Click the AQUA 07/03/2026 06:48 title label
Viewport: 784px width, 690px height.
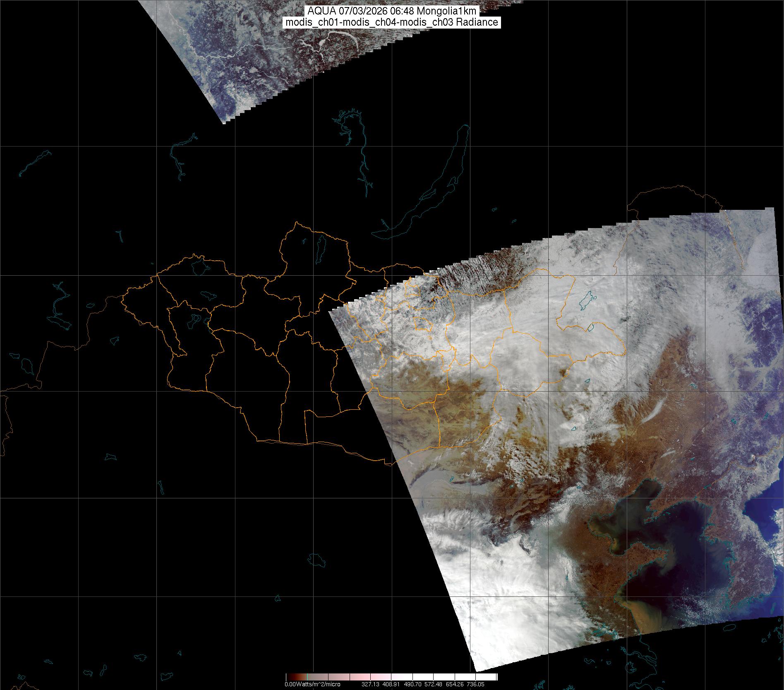coord(391,11)
